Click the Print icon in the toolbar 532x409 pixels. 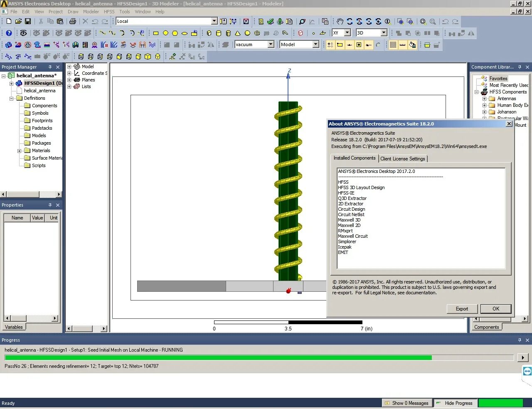click(x=73, y=21)
